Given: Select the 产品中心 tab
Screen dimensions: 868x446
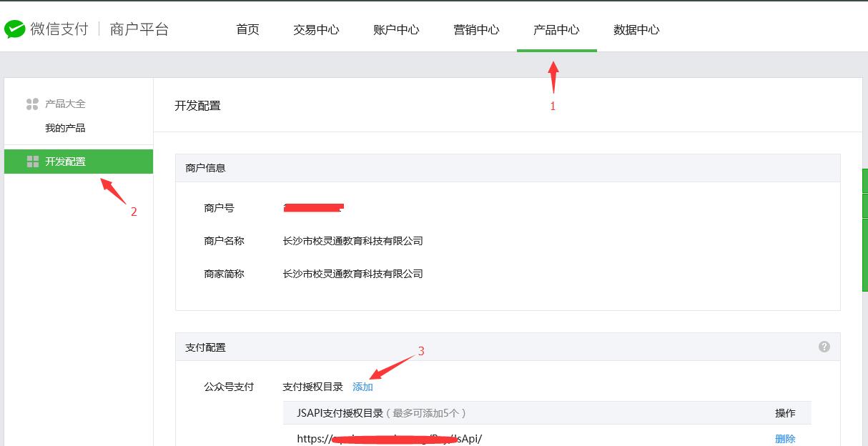Looking at the screenshot, I should (x=556, y=30).
